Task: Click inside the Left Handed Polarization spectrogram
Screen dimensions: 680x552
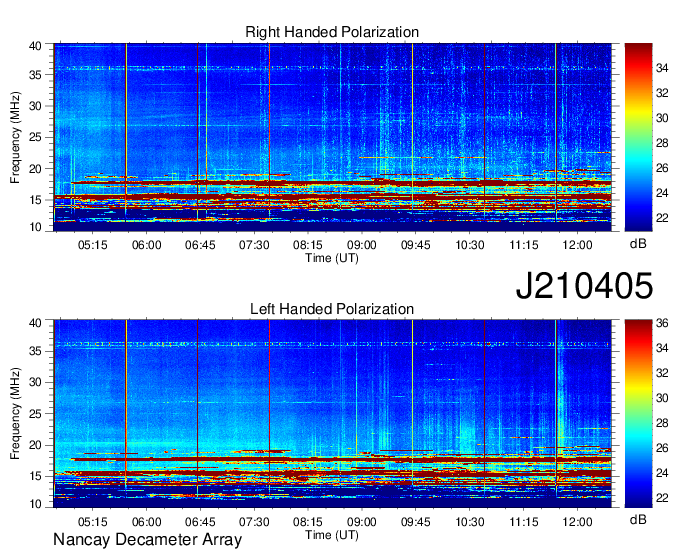Action: click(333, 414)
